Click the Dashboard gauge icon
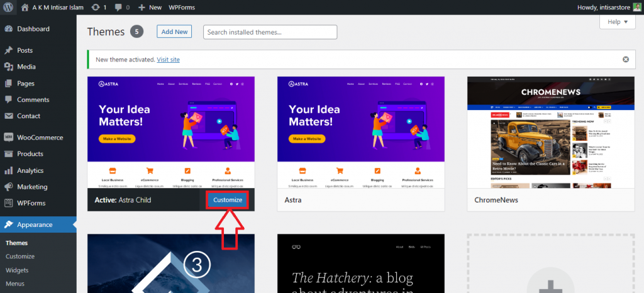644x293 pixels. tap(9, 29)
